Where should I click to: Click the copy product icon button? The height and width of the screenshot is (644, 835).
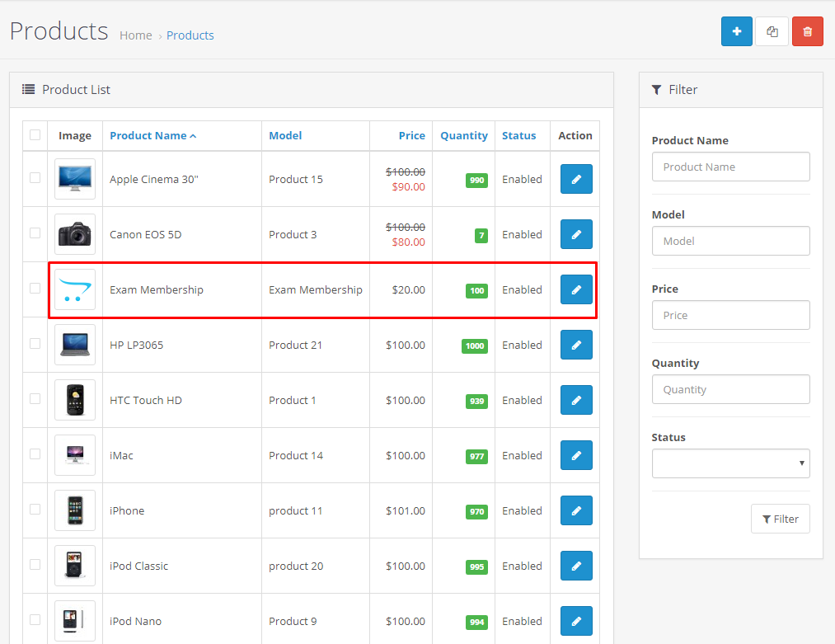pos(772,31)
